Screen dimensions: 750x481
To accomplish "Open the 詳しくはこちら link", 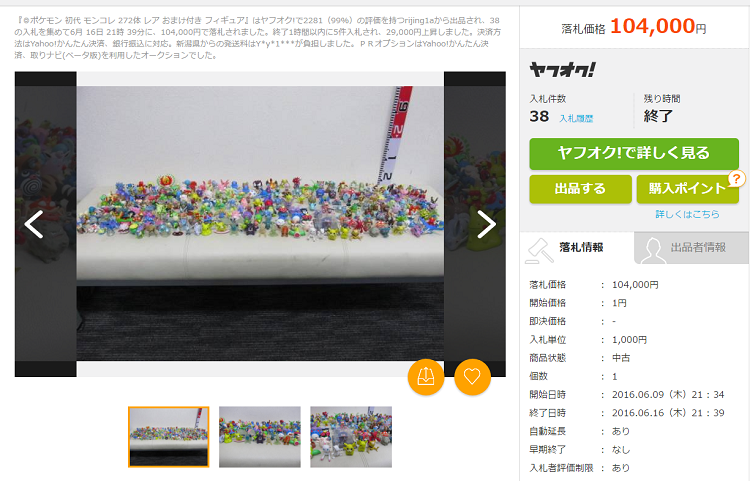I will pyautogui.click(x=687, y=214).
